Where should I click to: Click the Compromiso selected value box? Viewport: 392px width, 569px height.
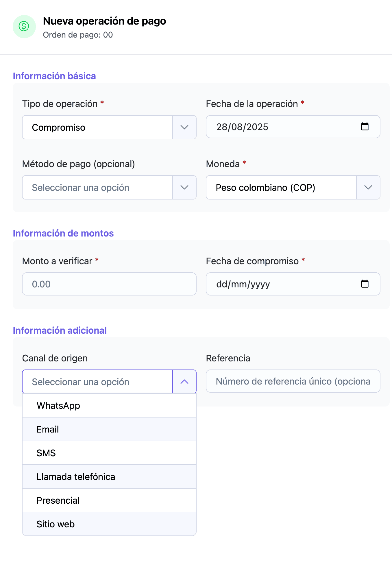97,128
